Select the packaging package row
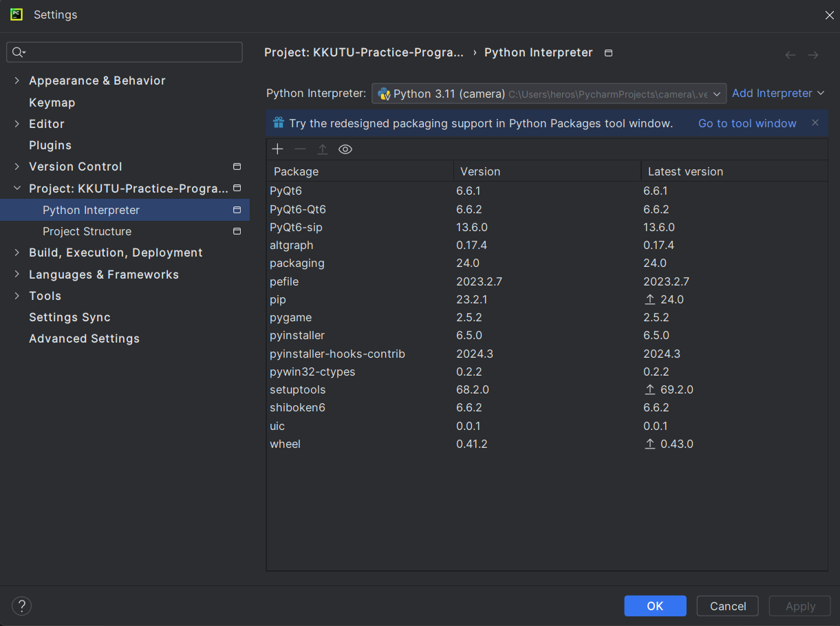The width and height of the screenshot is (840, 626). pos(547,263)
